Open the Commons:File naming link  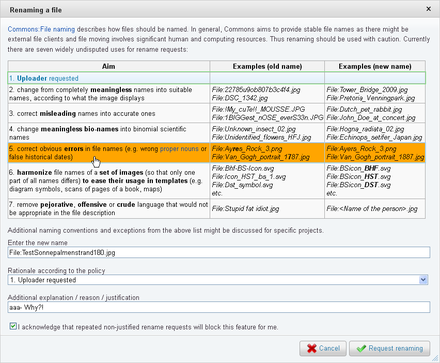point(41,29)
